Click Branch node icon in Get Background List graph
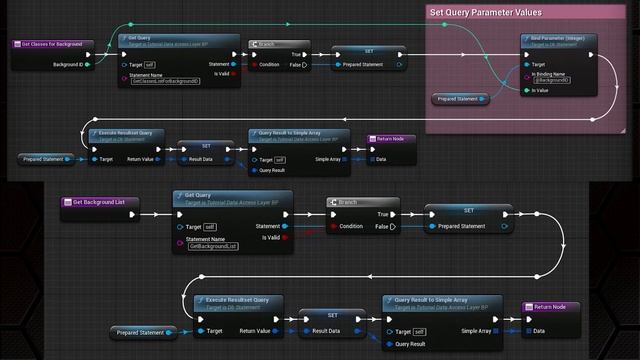640x360 pixels. tap(333, 202)
